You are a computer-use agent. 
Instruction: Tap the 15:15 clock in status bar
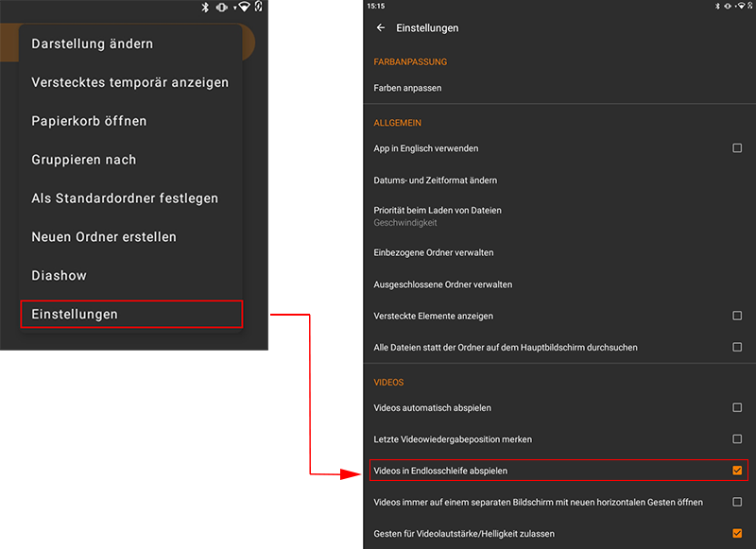tap(375, 6)
